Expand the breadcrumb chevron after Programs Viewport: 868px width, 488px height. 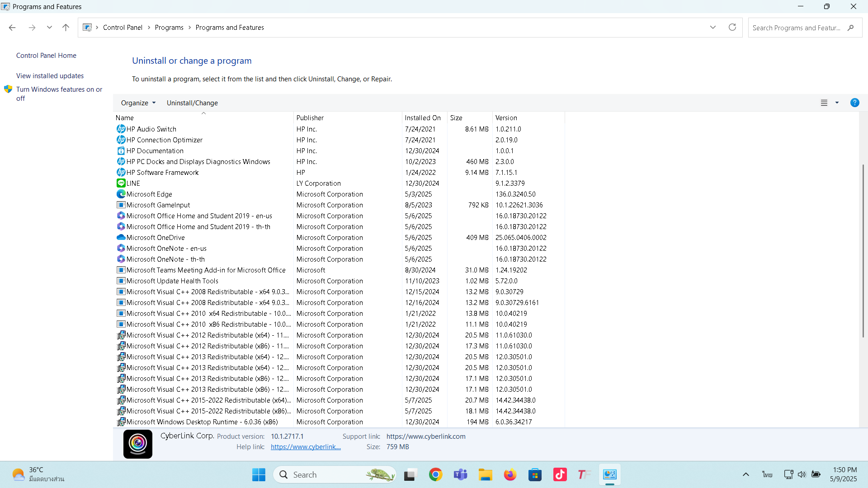(x=189, y=28)
